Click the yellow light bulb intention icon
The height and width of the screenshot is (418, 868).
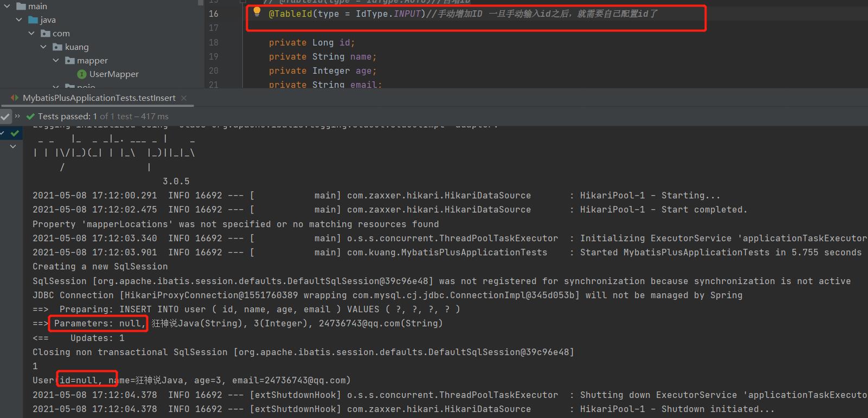pyautogui.click(x=257, y=11)
